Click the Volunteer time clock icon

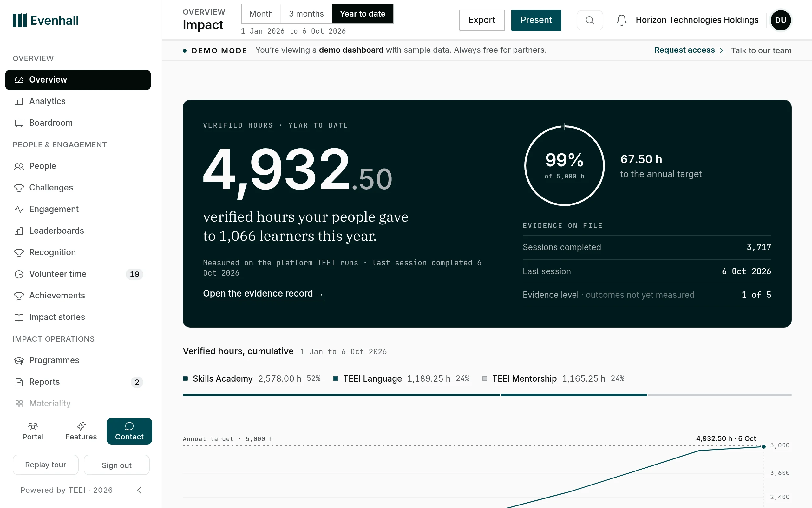click(19, 274)
